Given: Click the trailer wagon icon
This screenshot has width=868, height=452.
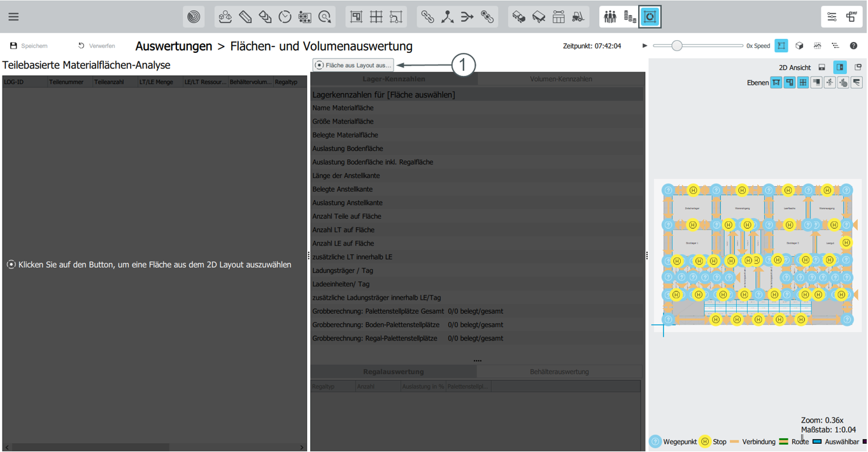Looking at the screenshot, I should click(539, 17).
